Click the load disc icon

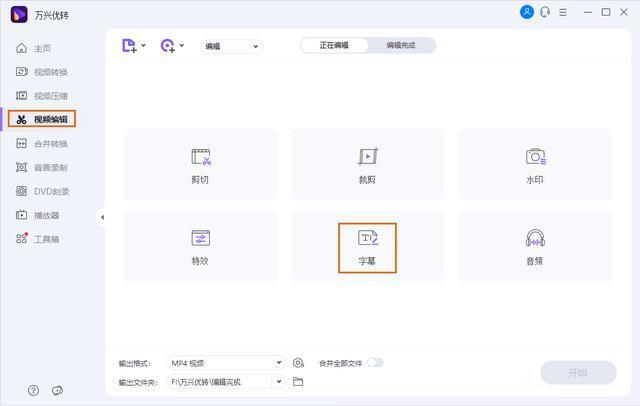(167, 45)
